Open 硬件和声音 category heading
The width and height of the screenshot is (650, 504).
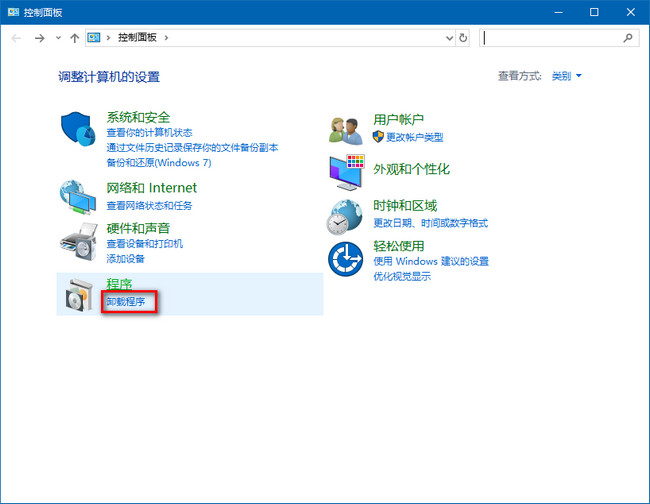tap(138, 228)
